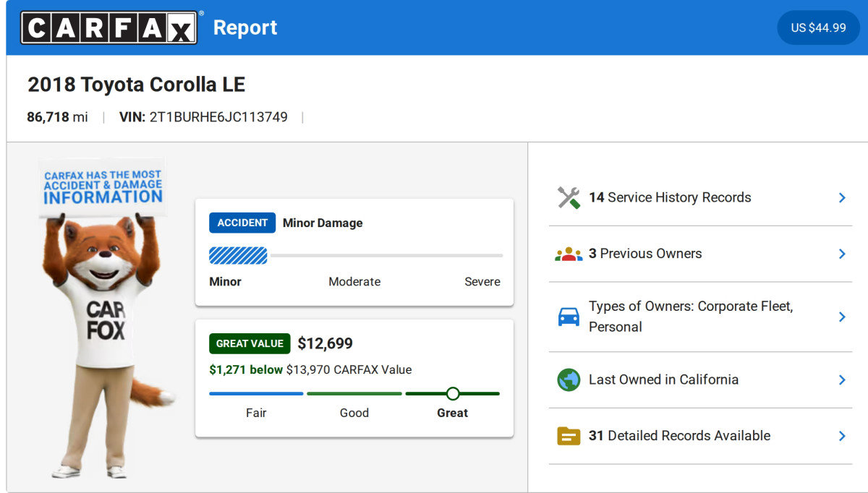Click the VIN number 2T1BURHE6JC113749

pos(218,117)
